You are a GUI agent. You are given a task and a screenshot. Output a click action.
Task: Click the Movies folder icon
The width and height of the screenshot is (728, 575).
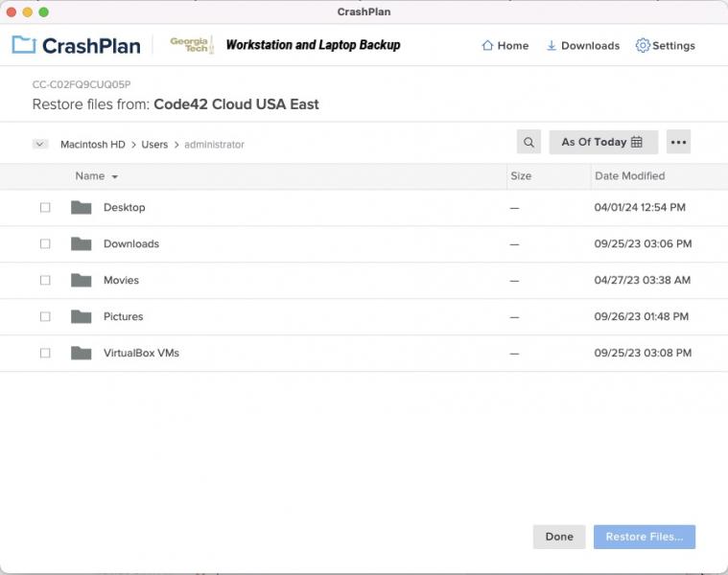point(82,280)
